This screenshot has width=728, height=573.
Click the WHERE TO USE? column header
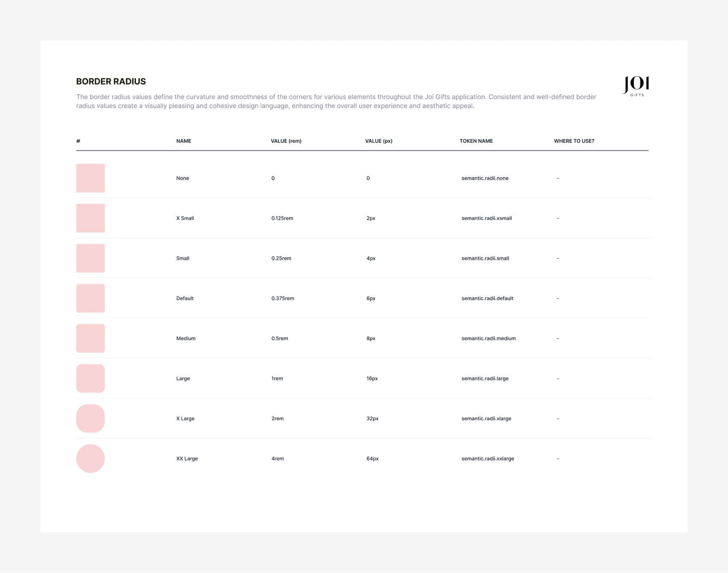click(x=574, y=141)
